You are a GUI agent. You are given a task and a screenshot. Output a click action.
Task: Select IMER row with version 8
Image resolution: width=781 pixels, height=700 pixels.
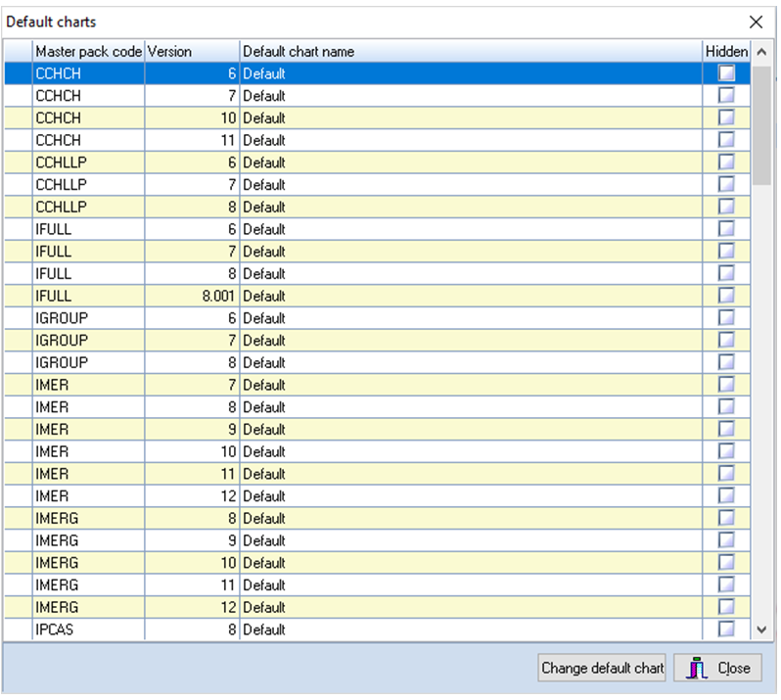pyautogui.click(x=377, y=407)
